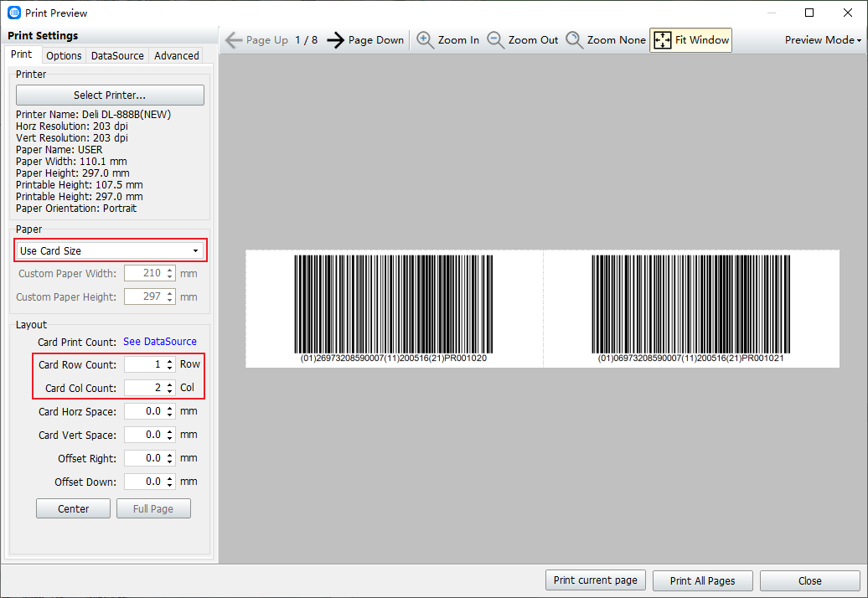Switch to the Options tab

[64, 55]
